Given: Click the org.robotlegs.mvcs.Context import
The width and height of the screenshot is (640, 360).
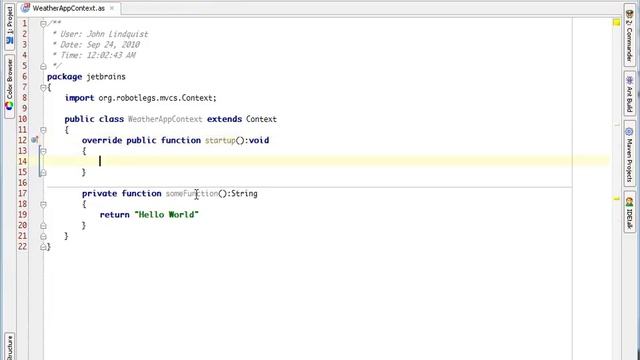Looking at the screenshot, I should pyautogui.click(x=157, y=98).
